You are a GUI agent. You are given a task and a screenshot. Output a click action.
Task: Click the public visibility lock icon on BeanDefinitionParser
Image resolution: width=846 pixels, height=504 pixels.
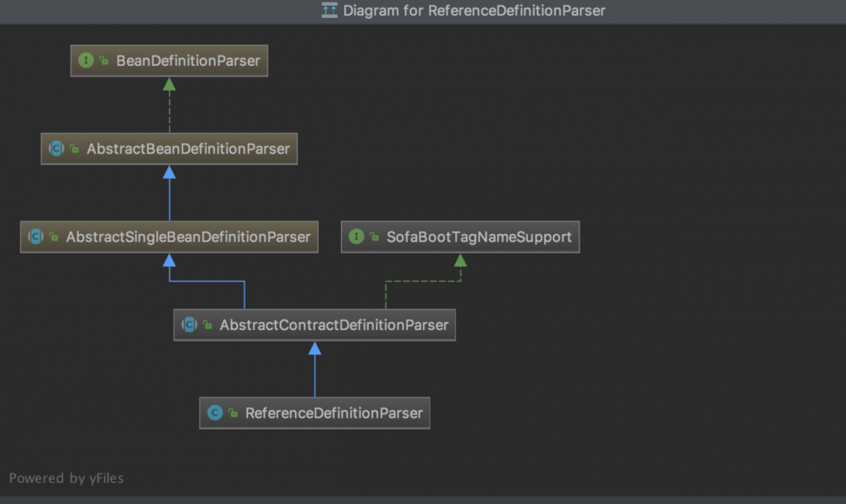click(x=104, y=61)
